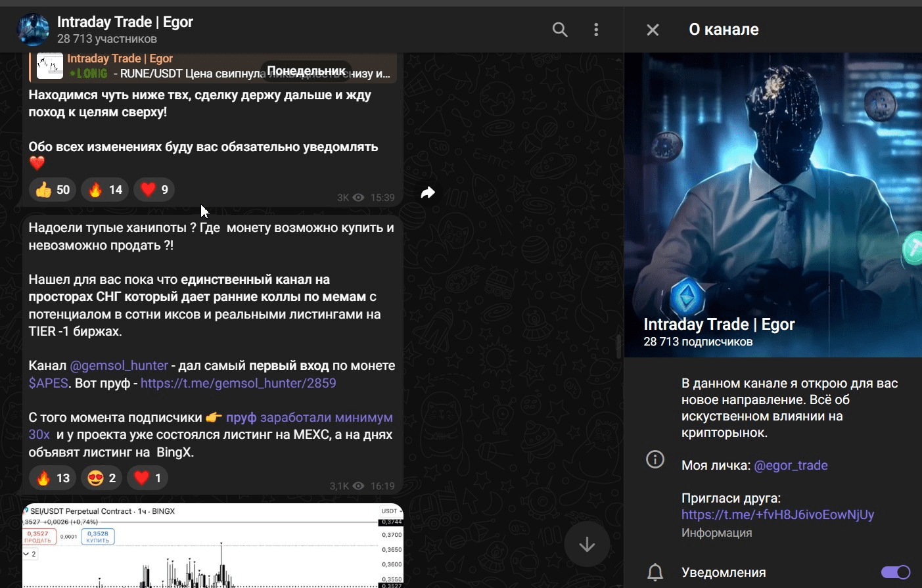The image size is (922, 588).
Task: Click the О канале panel title
Action: click(724, 30)
